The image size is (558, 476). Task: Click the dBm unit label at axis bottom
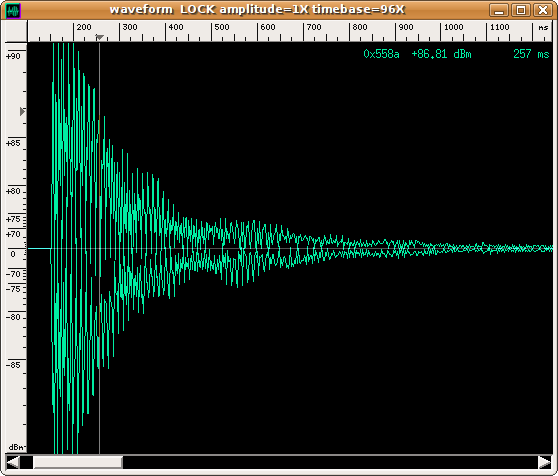coord(16,447)
